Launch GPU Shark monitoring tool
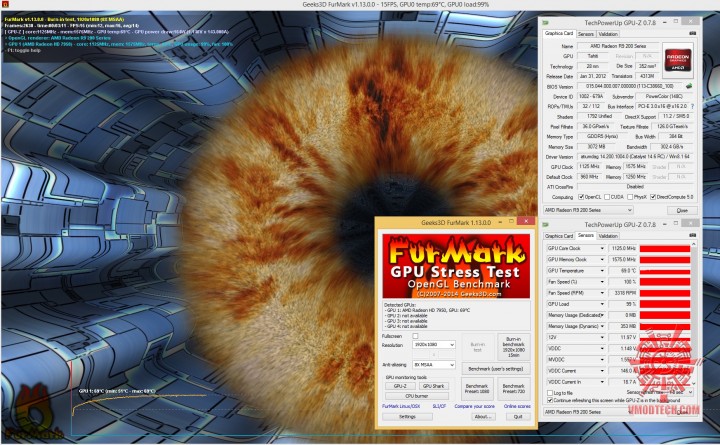The width and height of the screenshot is (720, 445). 433,386
